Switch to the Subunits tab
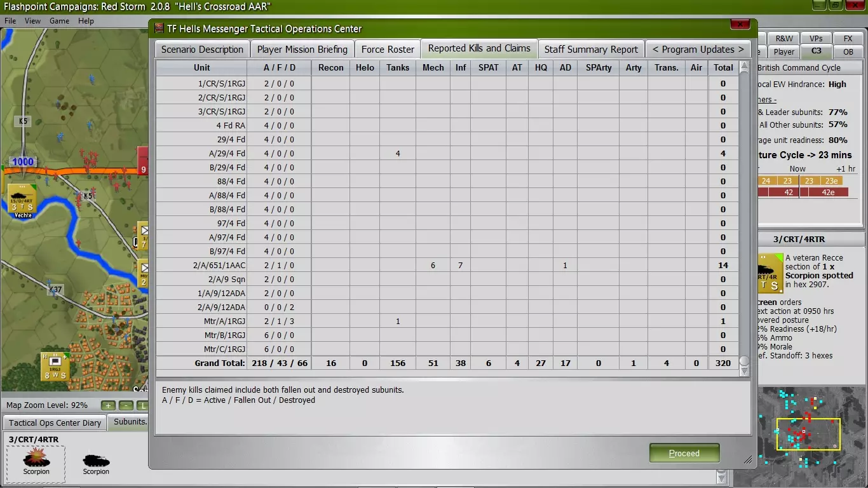Viewport: 868px width, 488px height. click(130, 421)
